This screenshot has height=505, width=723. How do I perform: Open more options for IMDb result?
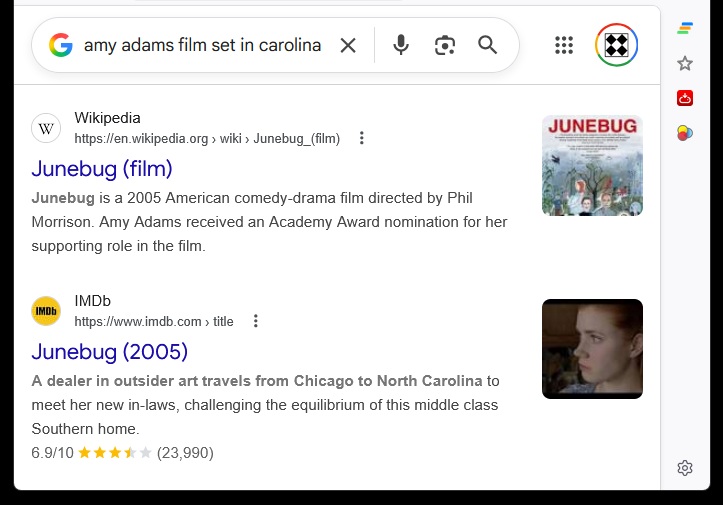click(256, 321)
